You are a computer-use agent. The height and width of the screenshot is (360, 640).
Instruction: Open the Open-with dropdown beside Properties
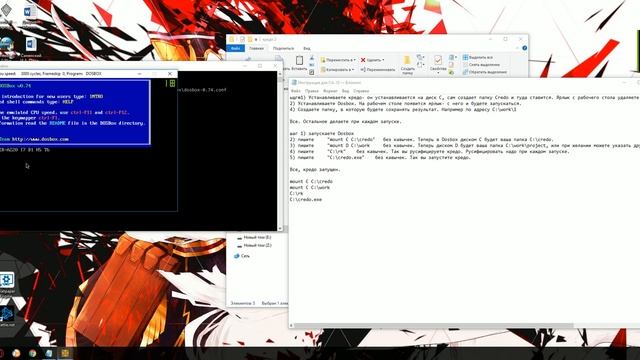click(452, 57)
